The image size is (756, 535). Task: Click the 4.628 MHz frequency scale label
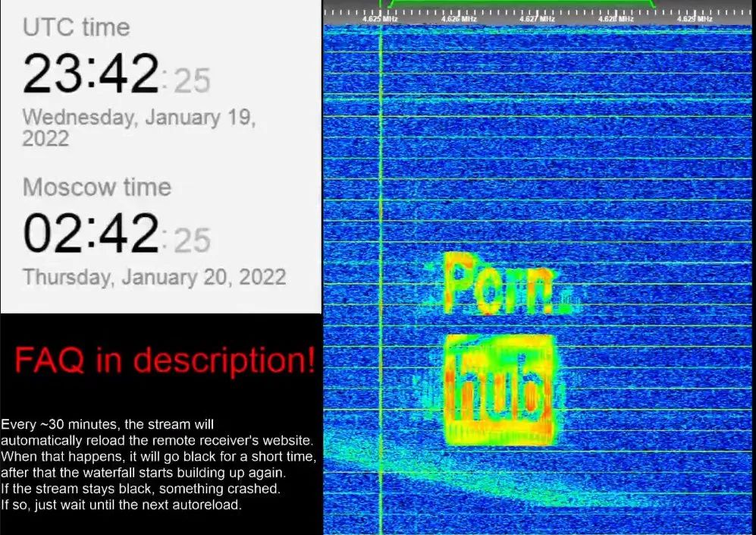click(x=616, y=19)
